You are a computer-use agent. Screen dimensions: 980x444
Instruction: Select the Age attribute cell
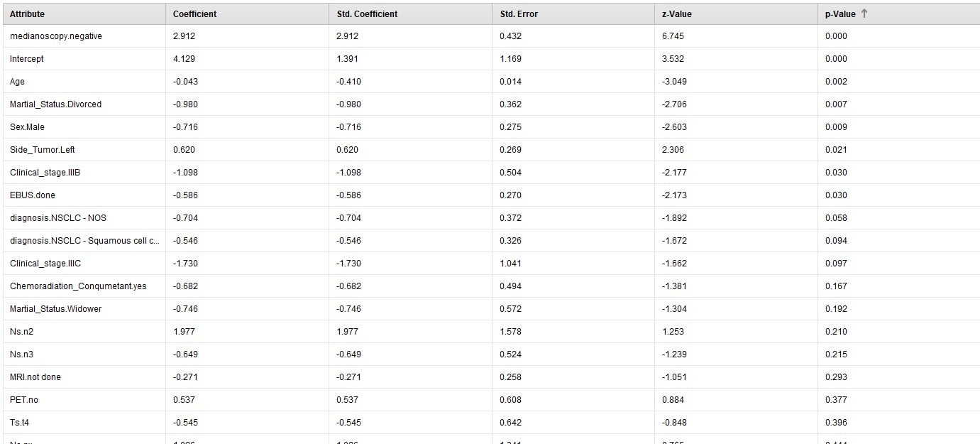coord(84,82)
